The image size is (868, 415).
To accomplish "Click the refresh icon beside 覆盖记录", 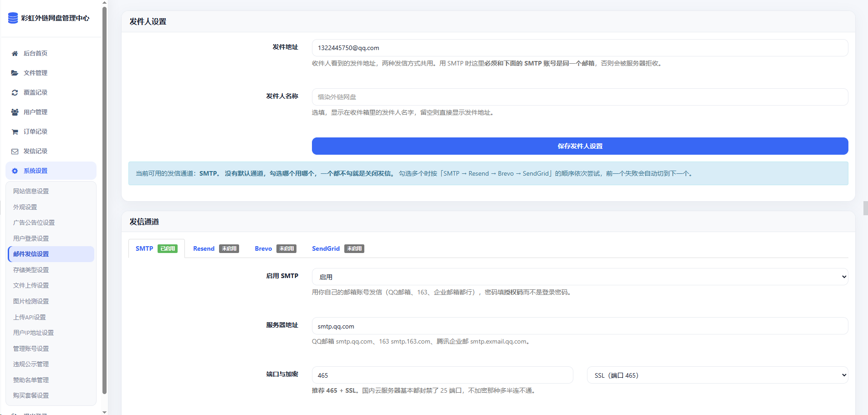I will pyautogui.click(x=15, y=92).
